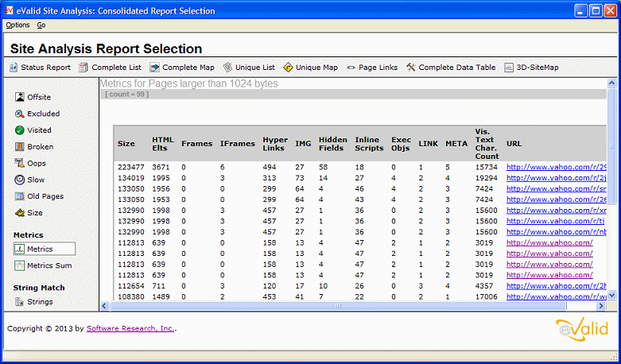Click the LINK column header
The image size is (621, 364).
429,144
